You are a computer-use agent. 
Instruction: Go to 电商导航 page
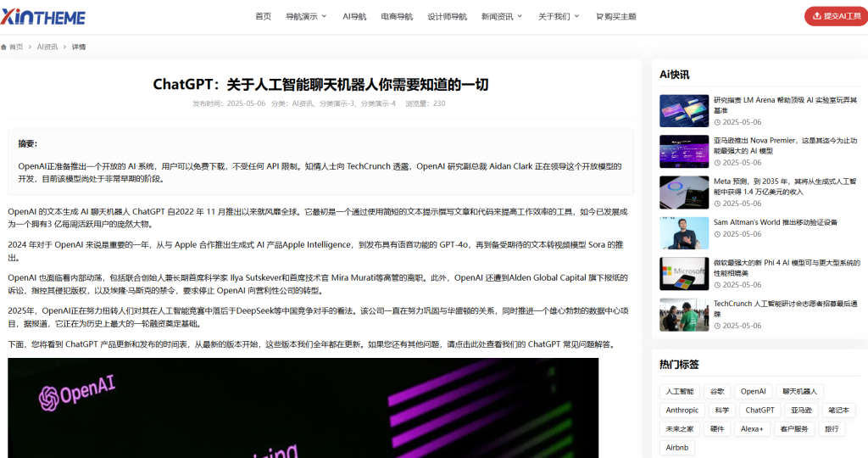(x=397, y=17)
